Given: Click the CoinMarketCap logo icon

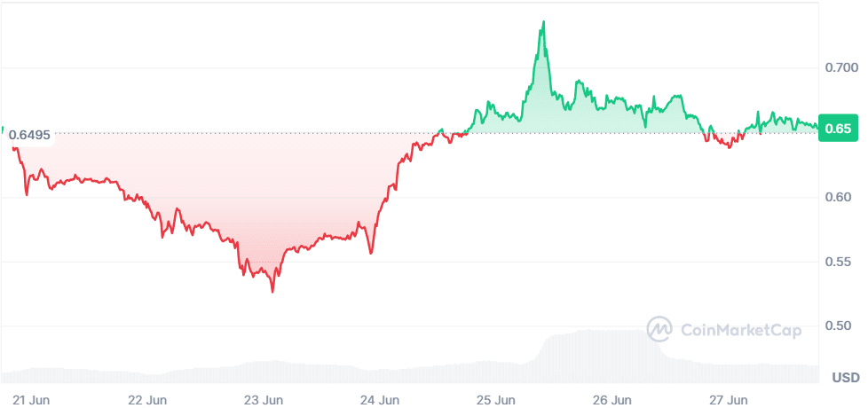Looking at the screenshot, I should point(659,330).
